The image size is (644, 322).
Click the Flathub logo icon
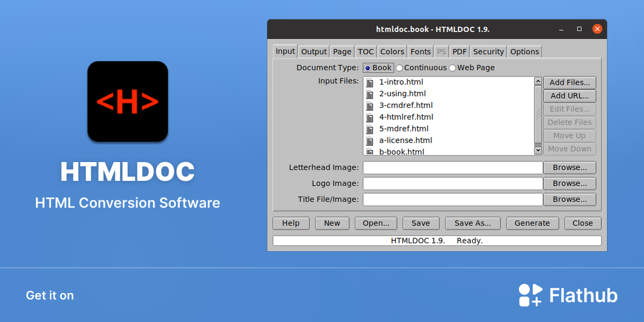530,295
